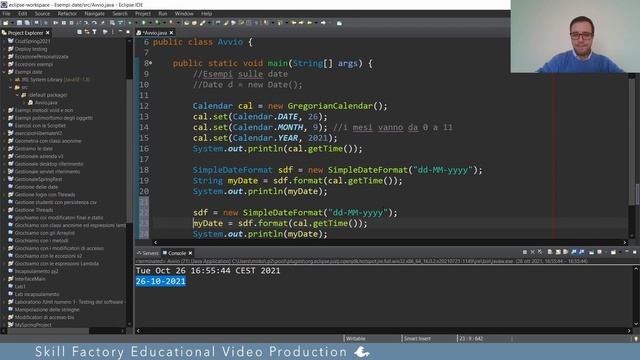
Task: Click the editor horizontal scrollbar right arrow
Action: (625, 242)
